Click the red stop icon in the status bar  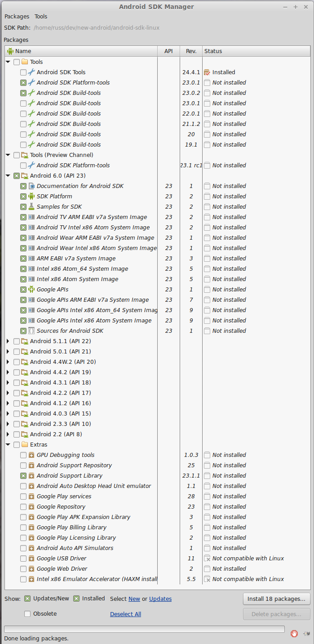tap(294, 633)
